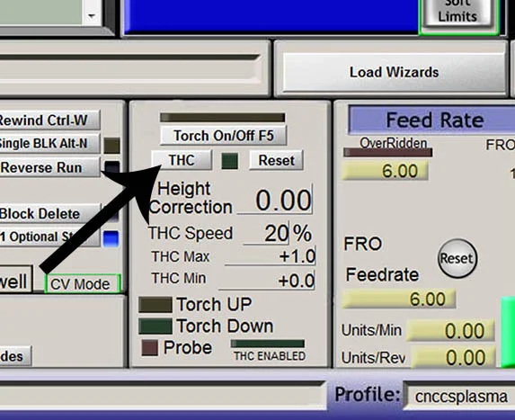Screen dimensions: 515x420
Task: Click the Soft Limits button
Action: click(457, 13)
